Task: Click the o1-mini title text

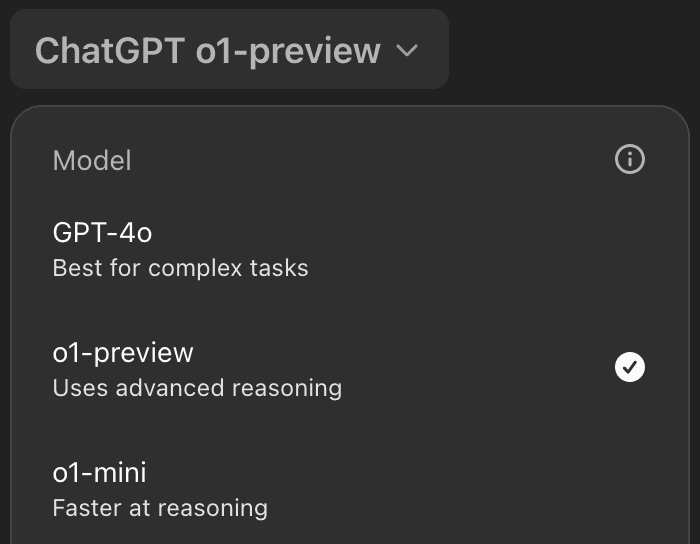Action: [x=99, y=472]
